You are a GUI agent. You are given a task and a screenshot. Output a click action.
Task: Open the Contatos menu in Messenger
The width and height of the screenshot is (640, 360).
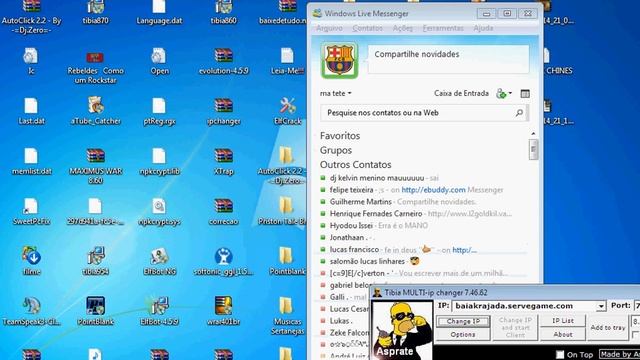[x=367, y=28]
